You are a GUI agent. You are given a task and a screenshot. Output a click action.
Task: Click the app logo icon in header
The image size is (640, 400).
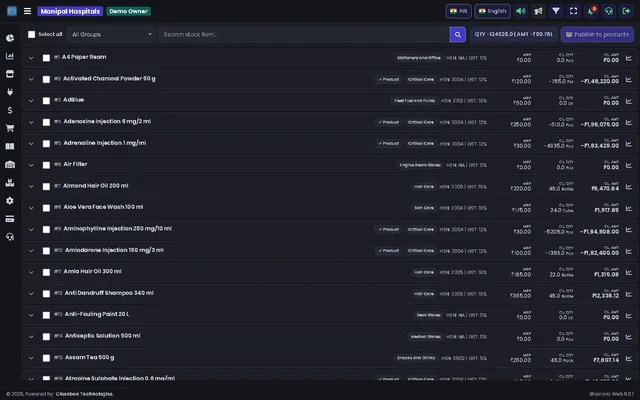[x=12, y=11]
